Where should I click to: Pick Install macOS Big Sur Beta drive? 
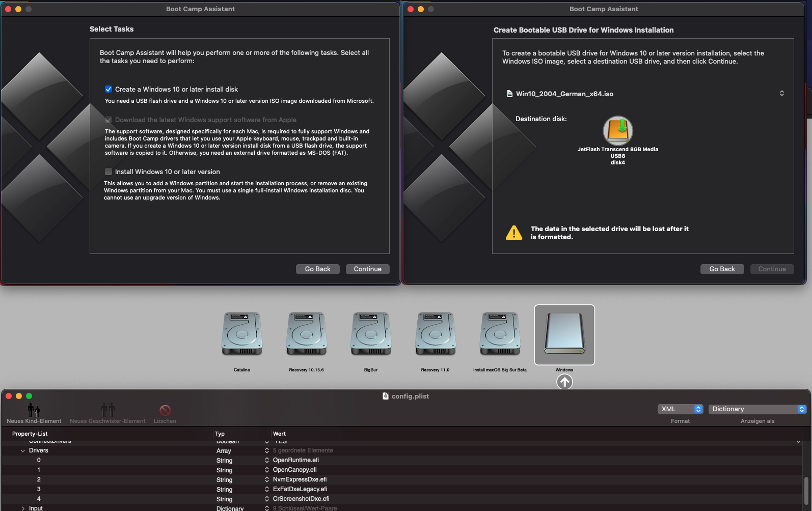click(x=500, y=334)
